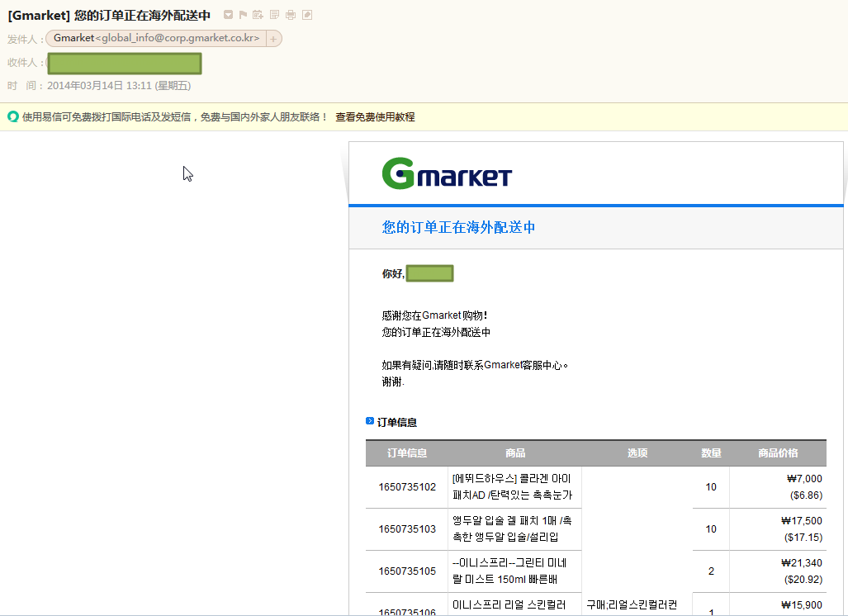Select order number 1650735105
Screen dimensions: 848x616
(x=407, y=571)
